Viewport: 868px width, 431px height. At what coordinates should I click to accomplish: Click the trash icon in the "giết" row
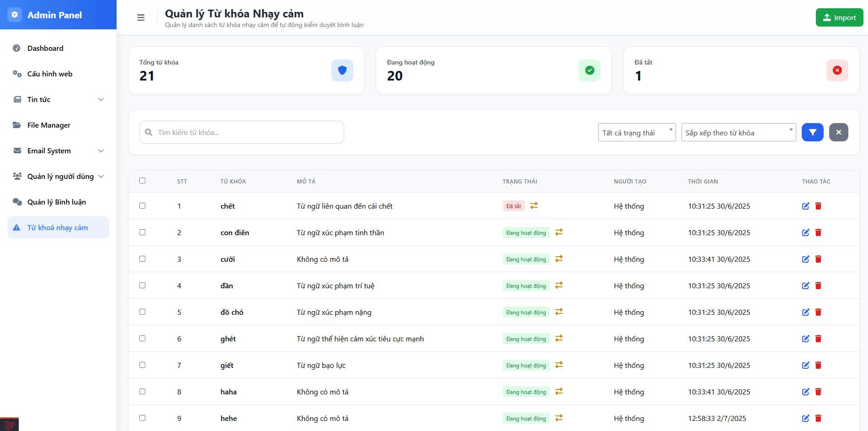(818, 365)
